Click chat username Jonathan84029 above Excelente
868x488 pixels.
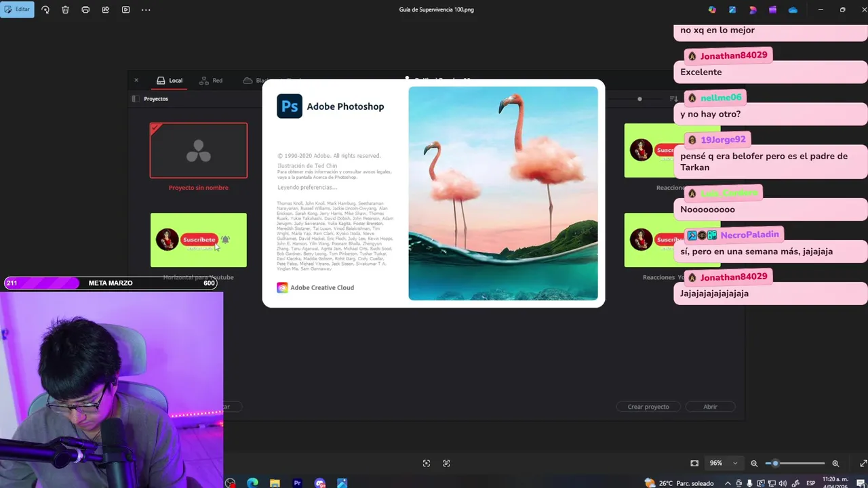click(734, 56)
